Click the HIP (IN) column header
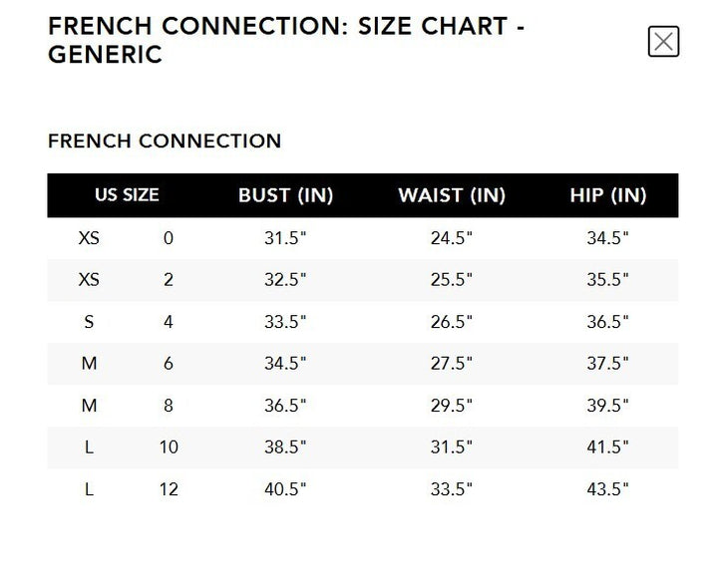 pyautogui.click(x=608, y=195)
